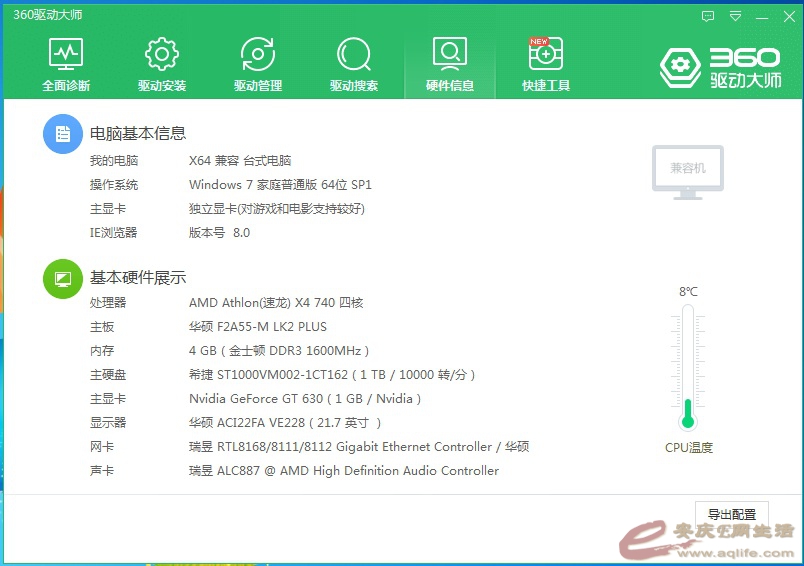Close the 360驱动大师 window
The width and height of the screenshot is (804, 566).
(x=787, y=16)
